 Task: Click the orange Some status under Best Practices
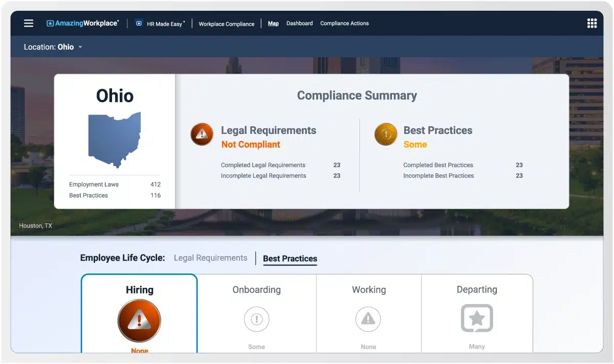coord(415,145)
